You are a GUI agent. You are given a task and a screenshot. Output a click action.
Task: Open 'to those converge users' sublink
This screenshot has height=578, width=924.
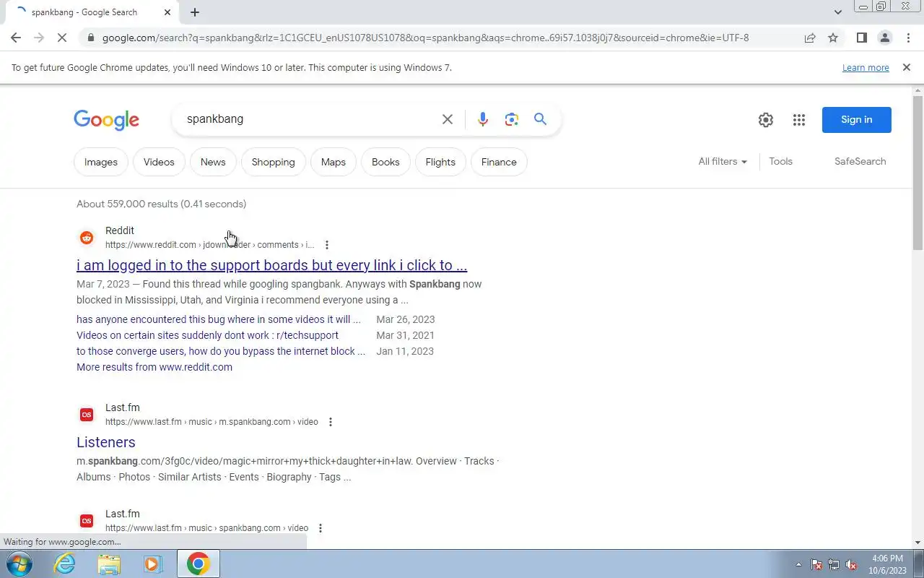[221, 351]
